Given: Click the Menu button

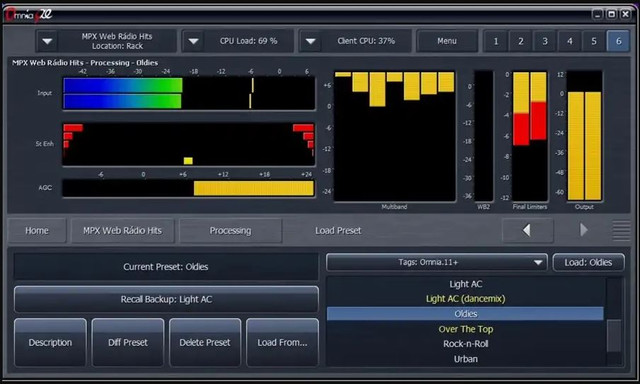Looking at the screenshot, I should coord(447,41).
